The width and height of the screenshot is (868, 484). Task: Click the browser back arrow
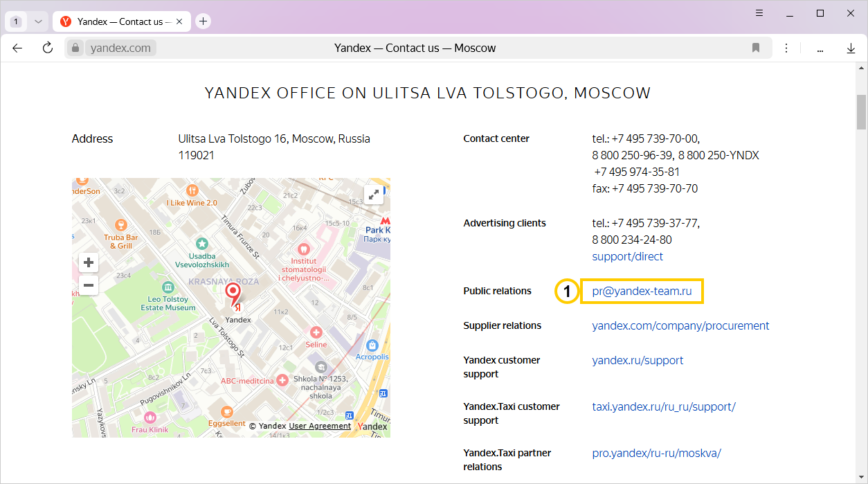[17, 48]
